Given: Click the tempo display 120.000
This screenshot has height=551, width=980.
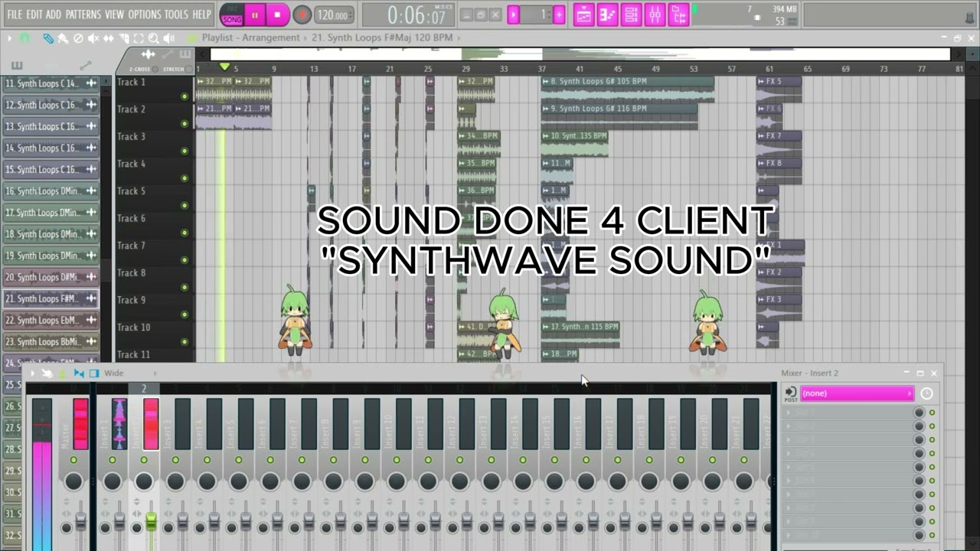Looking at the screenshot, I should tap(334, 15).
